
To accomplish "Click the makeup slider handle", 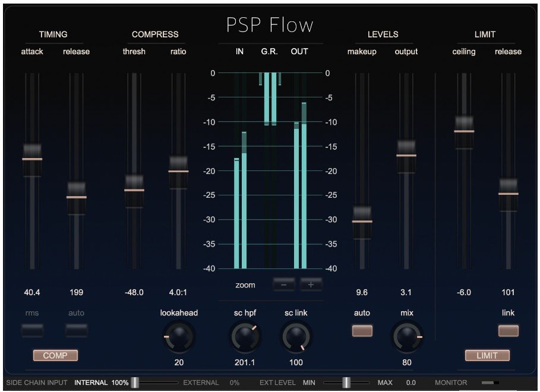I will click(362, 222).
